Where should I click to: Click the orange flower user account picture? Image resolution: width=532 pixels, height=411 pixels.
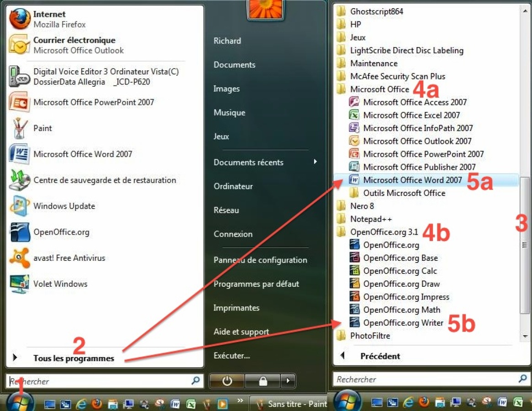(265, 9)
